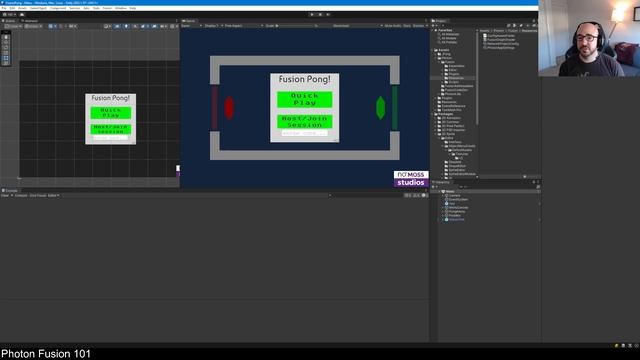
Task: Open the Window menu
Action: (x=121, y=8)
